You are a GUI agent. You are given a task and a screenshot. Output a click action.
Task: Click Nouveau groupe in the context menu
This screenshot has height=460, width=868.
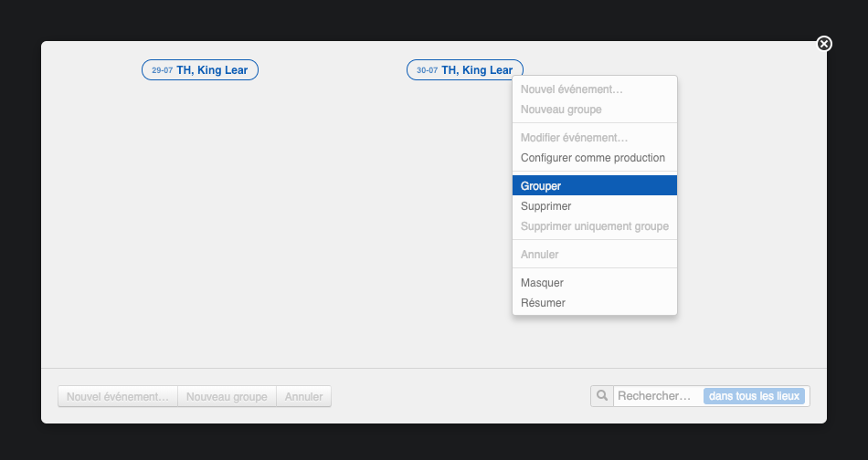[x=561, y=110]
